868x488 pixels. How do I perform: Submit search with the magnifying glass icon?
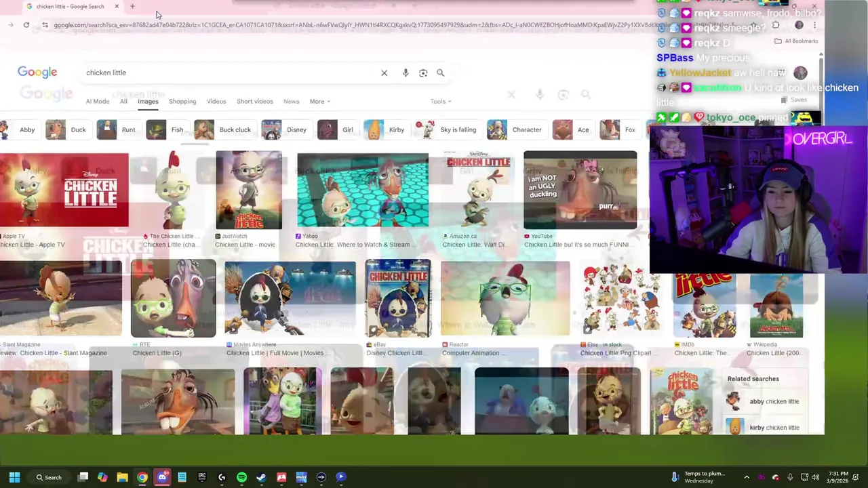(440, 73)
